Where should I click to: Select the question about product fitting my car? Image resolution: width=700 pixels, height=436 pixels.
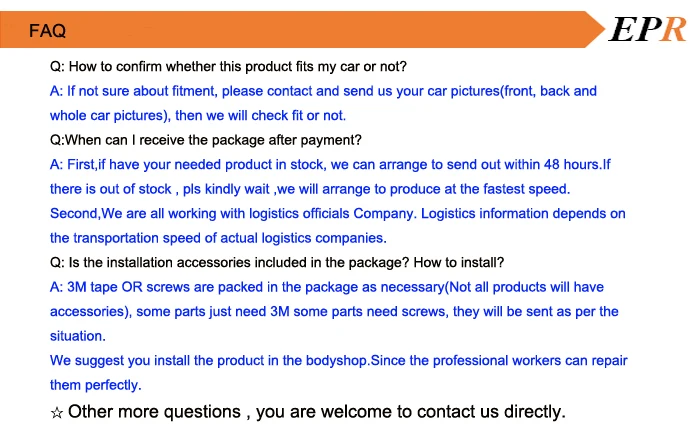tap(228, 66)
